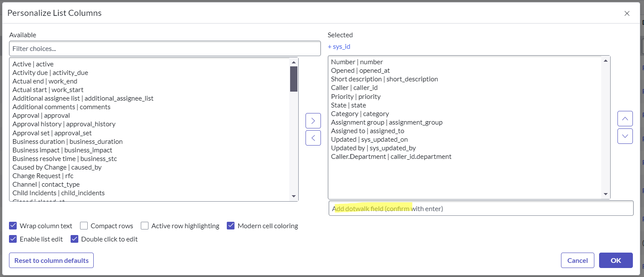The height and width of the screenshot is (277, 644).
Task: Focus the Add dotwalk field input
Action: 481,208
